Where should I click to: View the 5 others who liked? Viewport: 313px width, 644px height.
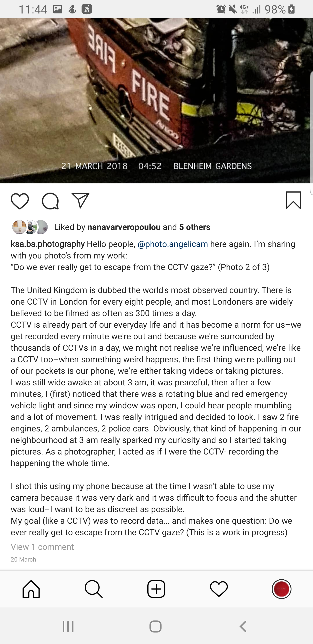195,227
